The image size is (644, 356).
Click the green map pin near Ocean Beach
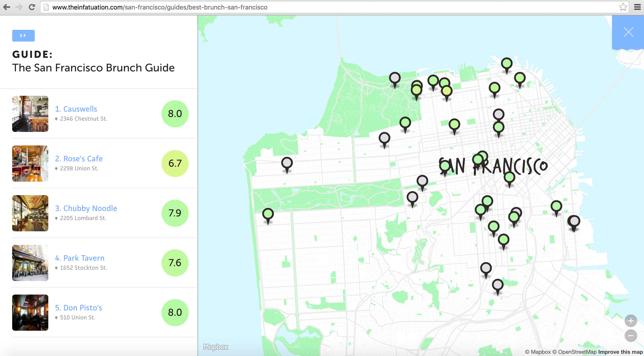point(268,214)
